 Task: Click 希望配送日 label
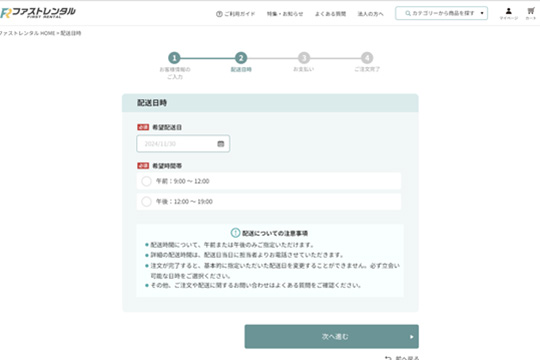click(x=167, y=127)
